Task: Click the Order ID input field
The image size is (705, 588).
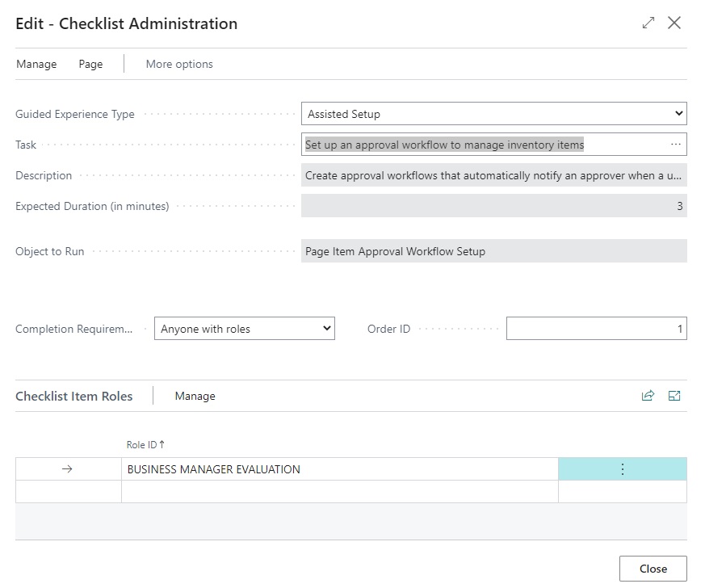Action: [x=596, y=329]
